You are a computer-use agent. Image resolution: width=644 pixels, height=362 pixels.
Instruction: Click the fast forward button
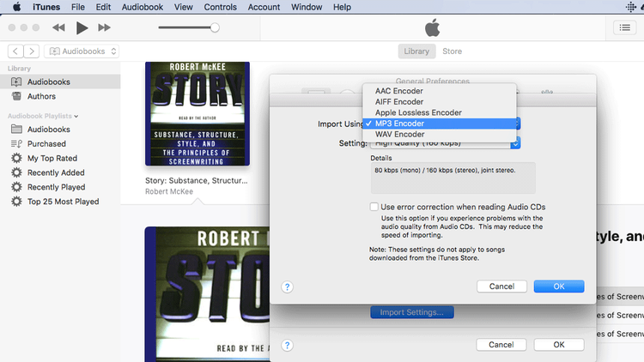[104, 27]
